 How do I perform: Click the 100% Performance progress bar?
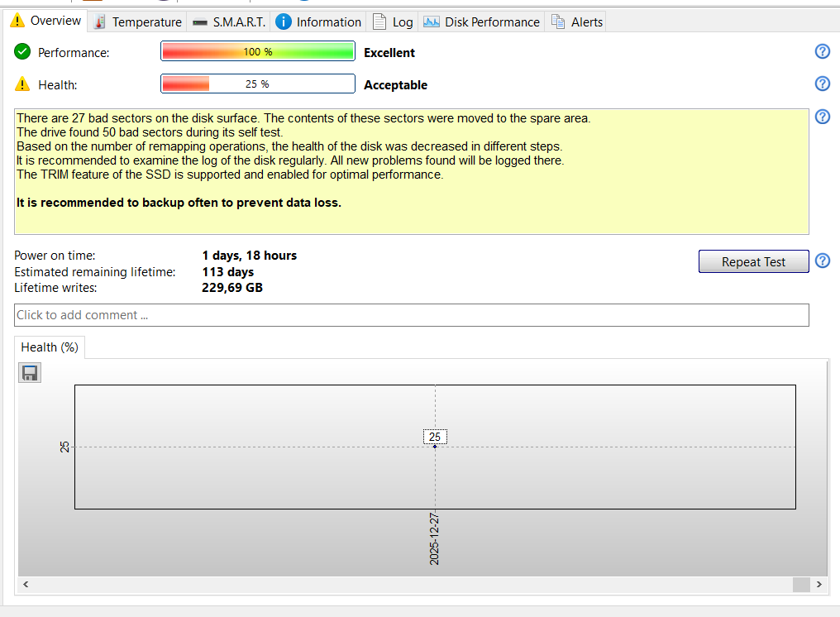click(257, 52)
